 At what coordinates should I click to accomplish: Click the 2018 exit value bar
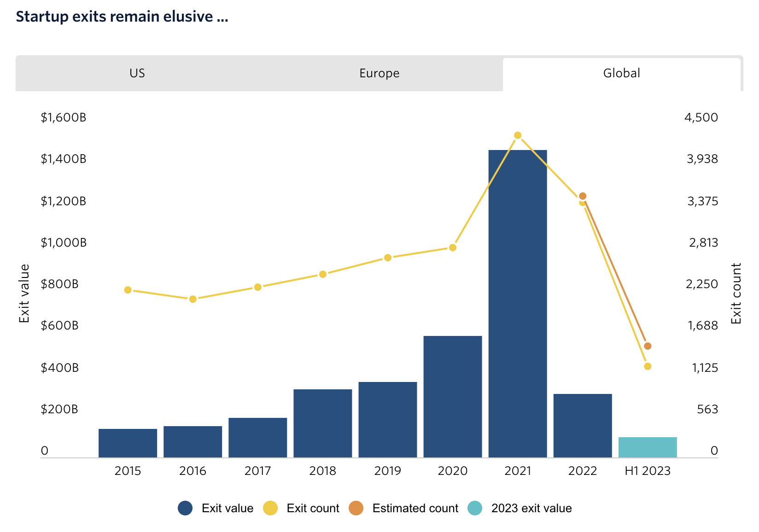[x=323, y=423]
